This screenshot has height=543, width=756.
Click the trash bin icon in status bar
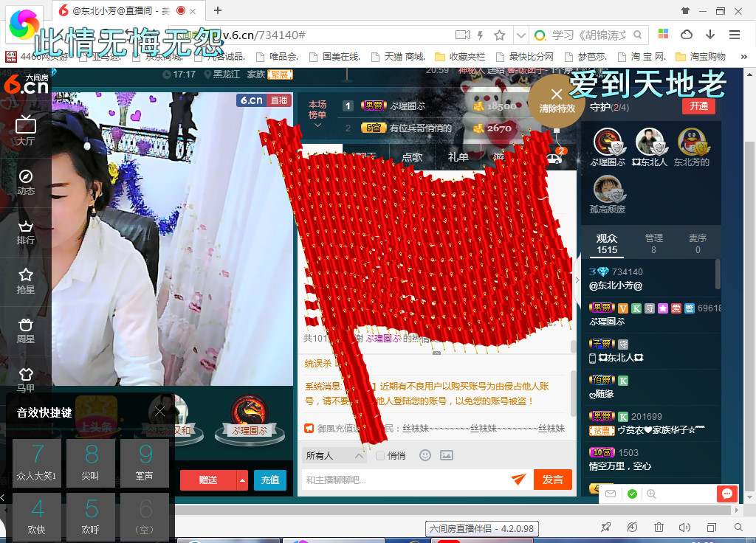click(x=659, y=528)
